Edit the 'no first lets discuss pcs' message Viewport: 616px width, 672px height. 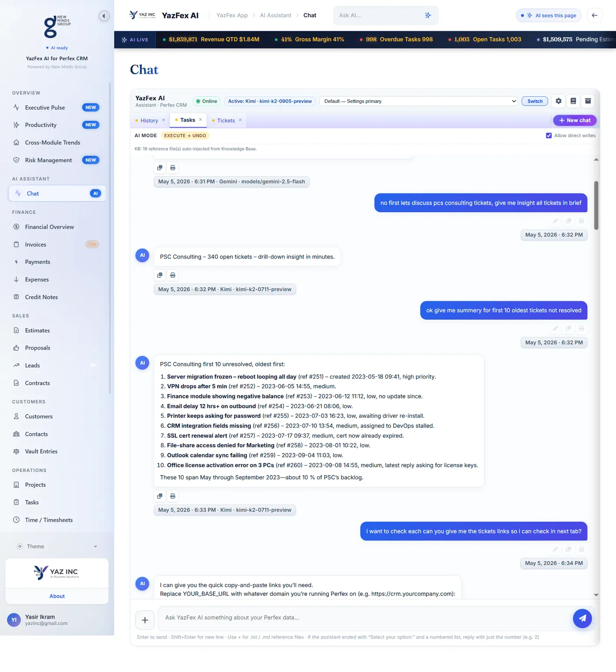click(x=556, y=221)
